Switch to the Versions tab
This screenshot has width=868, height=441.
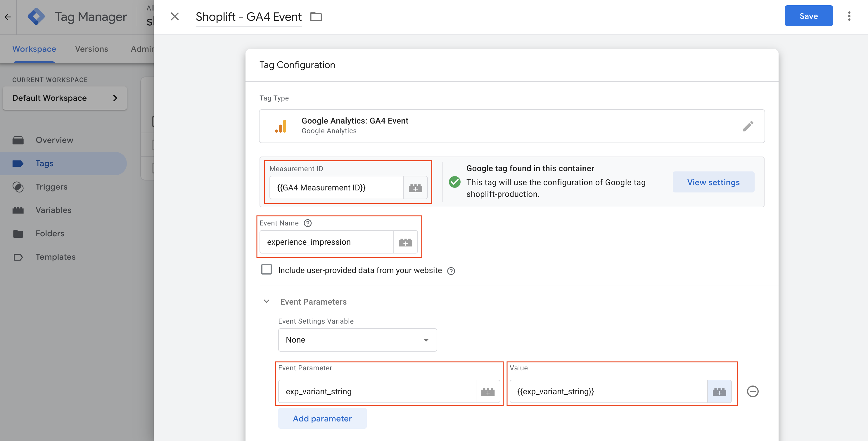[x=91, y=49]
